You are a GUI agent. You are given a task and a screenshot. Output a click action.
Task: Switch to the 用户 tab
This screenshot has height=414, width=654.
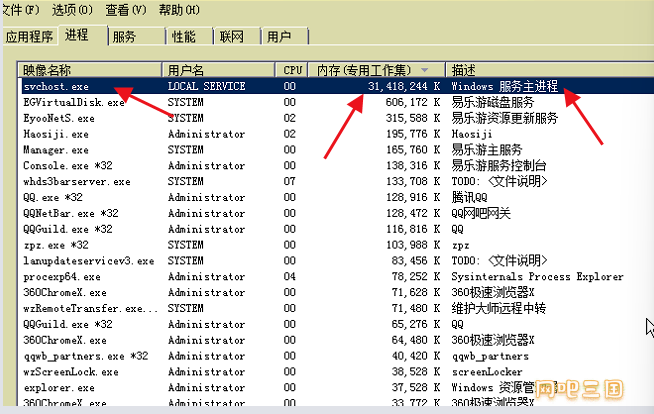coord(284,37)
